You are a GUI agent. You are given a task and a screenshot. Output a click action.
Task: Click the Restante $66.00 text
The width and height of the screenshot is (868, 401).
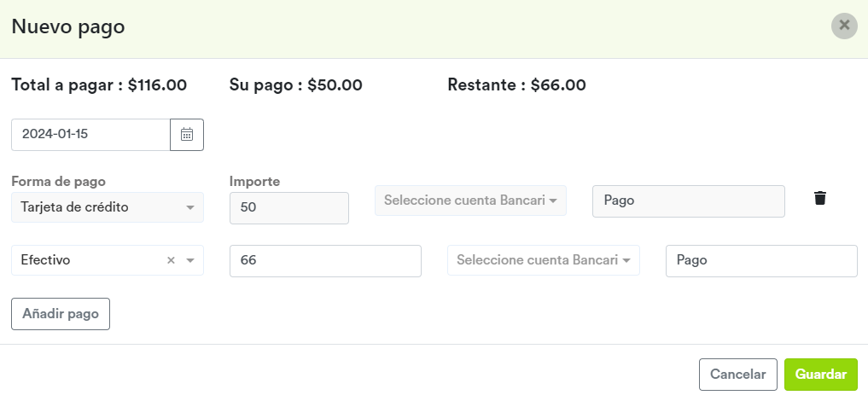tap(516, 85)
